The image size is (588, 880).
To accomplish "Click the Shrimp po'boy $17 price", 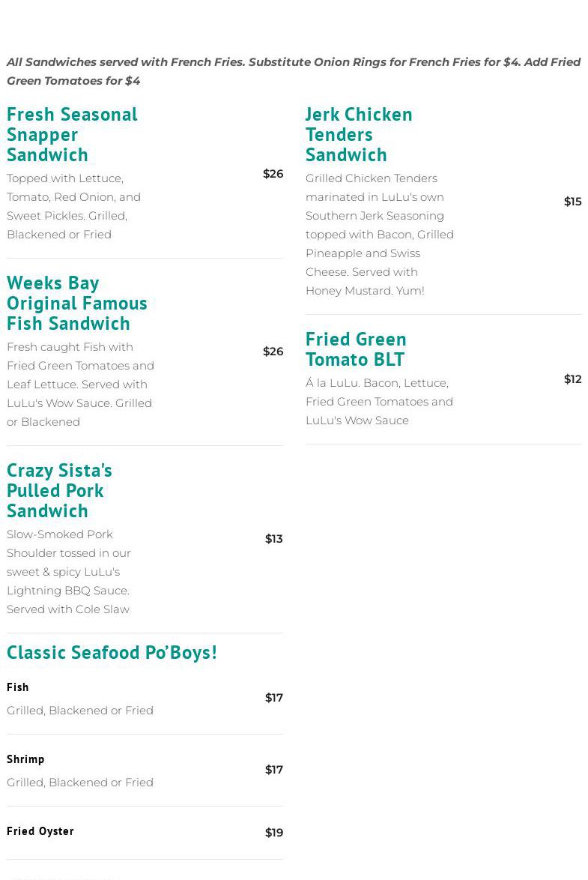I will pyautogui.click(x=273, y=770).
